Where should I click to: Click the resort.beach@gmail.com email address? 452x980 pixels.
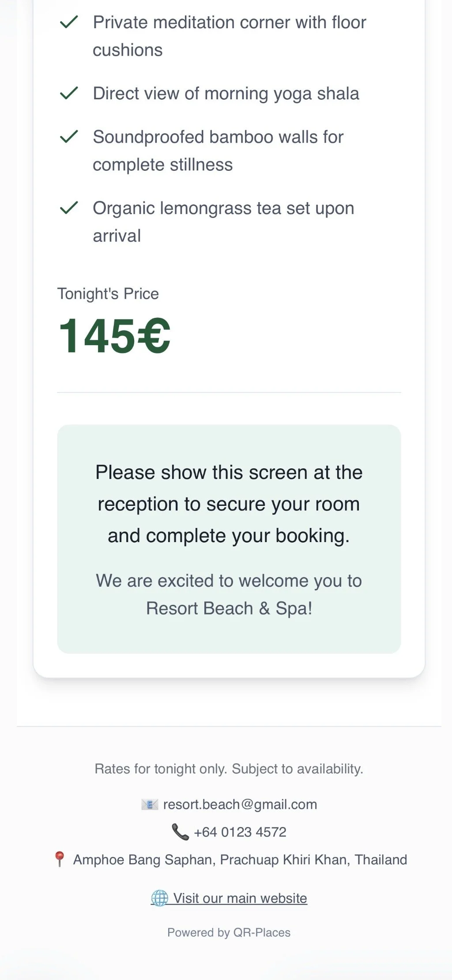click(x=240, y=804)
